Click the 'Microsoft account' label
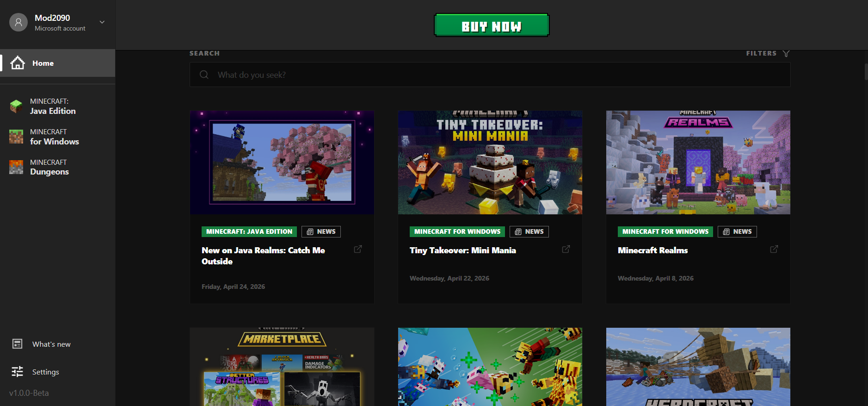Viewport: 868px width, 406px height. (x=60, y=29)
